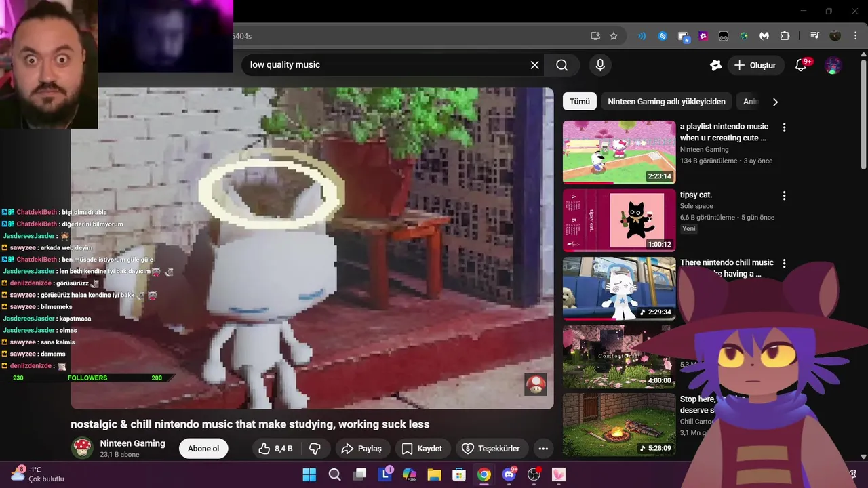The height and width of the screenshot is (488, 868).
Task: Like the video with 8,4 B thumbs-up
Action: pos(275,449)
